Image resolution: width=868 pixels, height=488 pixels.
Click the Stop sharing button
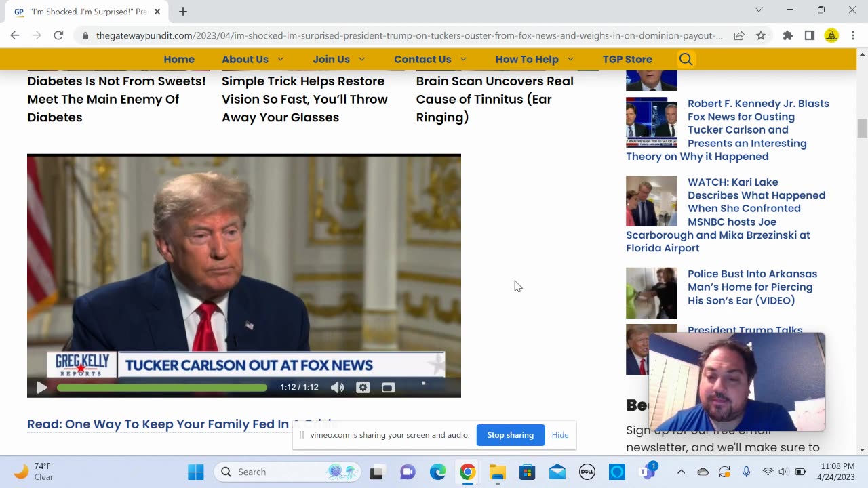coord(510,435)
